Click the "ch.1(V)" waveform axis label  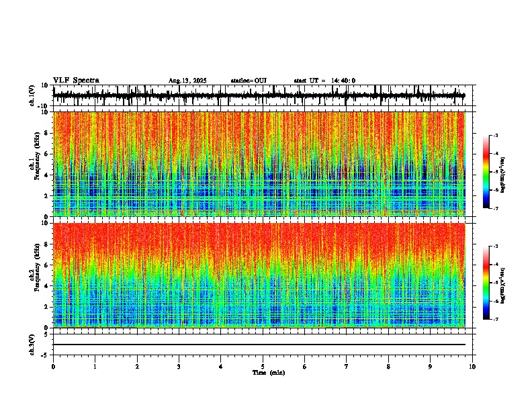pyautogui.click(x=32, y=95)
